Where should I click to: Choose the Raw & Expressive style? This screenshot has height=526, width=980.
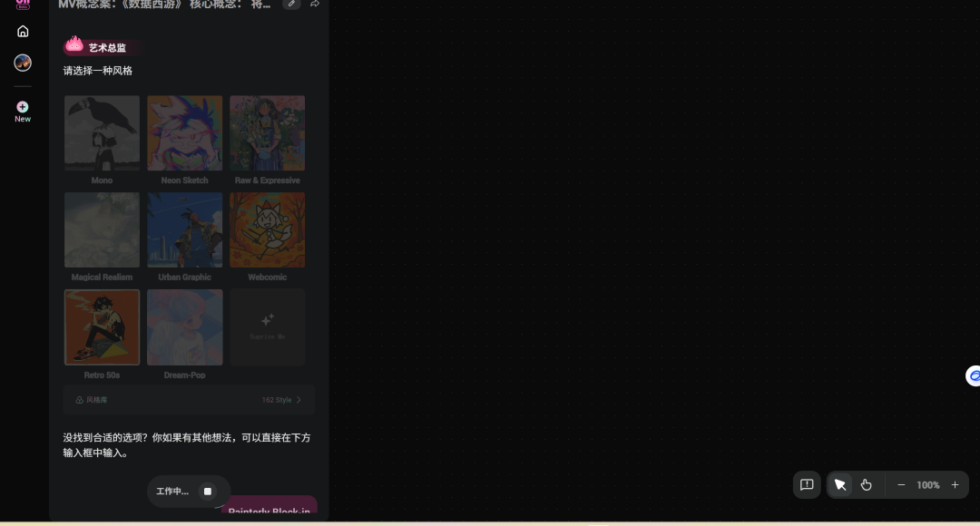pos(268,133)
